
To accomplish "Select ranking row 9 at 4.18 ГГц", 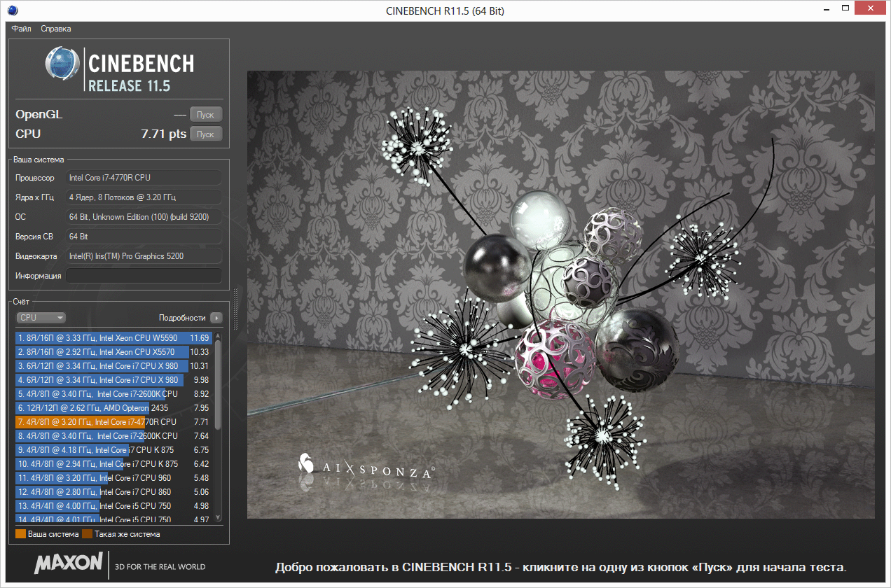I will tap(114, 449).
